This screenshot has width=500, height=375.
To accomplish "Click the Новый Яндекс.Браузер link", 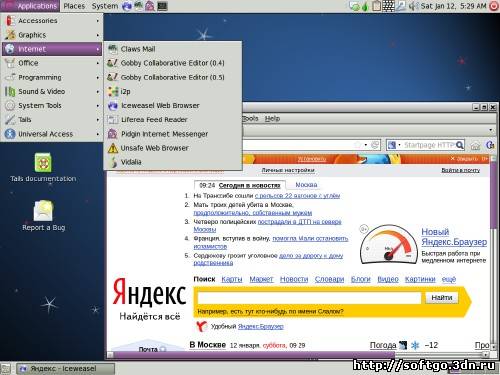I will [454, 237].
